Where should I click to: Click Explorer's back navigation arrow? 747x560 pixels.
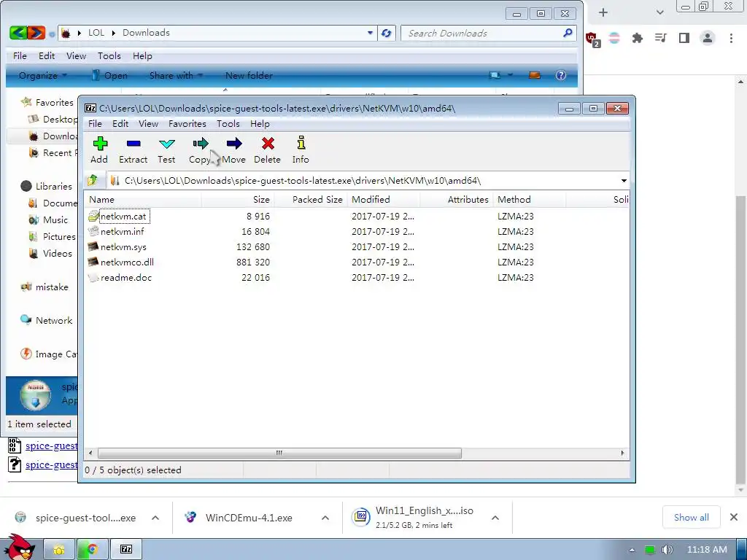click(18, 33)
